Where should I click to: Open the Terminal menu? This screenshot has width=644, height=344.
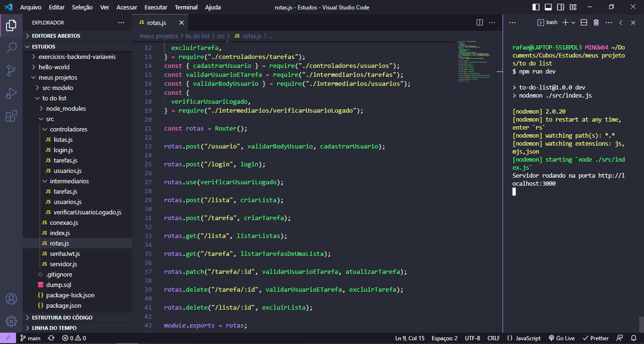[186, 7]
